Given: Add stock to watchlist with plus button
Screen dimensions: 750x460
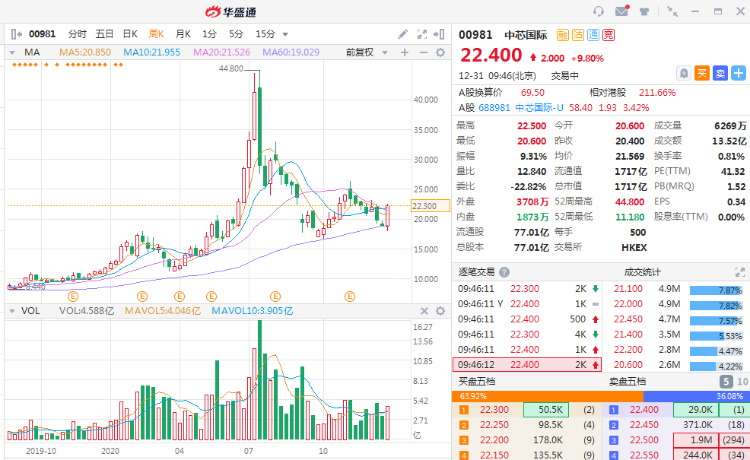Looking at the screenshot, I should click(x=738, y=73).
